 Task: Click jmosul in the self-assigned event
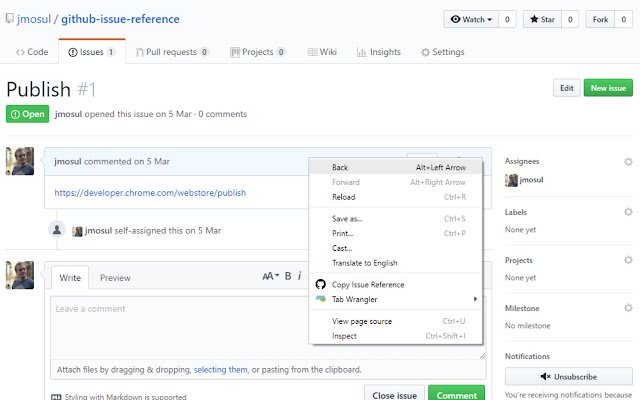point(98,231)
